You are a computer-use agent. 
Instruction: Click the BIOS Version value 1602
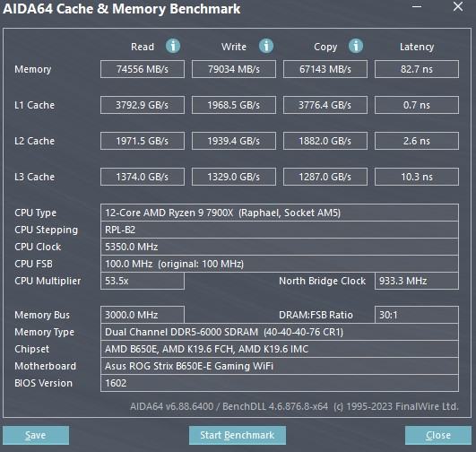(x=280, y=383)
